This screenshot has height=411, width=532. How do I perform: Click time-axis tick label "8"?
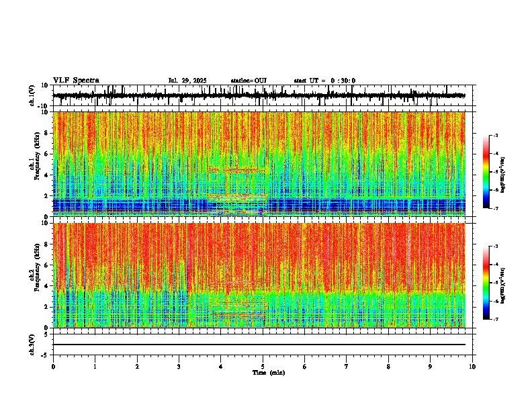click(388, 367)
